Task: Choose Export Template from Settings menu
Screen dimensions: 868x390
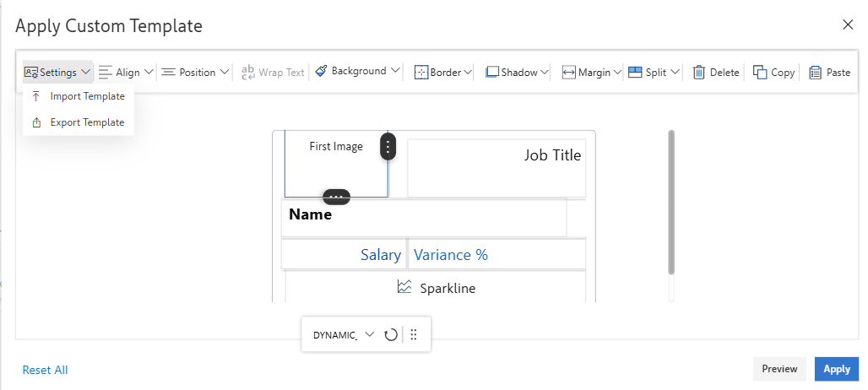Action: pos(87,122)
